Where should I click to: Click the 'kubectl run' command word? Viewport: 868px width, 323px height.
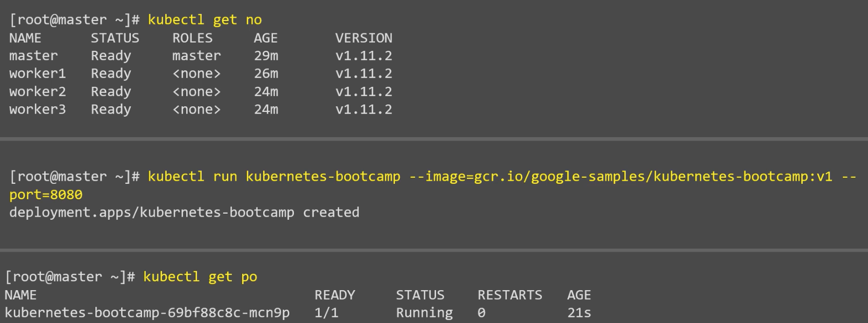(192, 177)
